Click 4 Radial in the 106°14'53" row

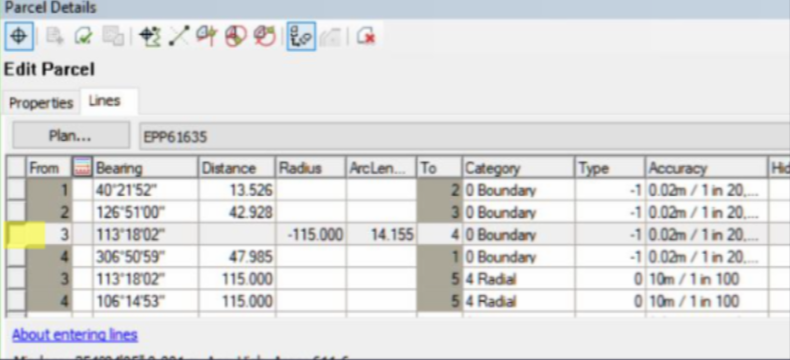pos(518,301)
